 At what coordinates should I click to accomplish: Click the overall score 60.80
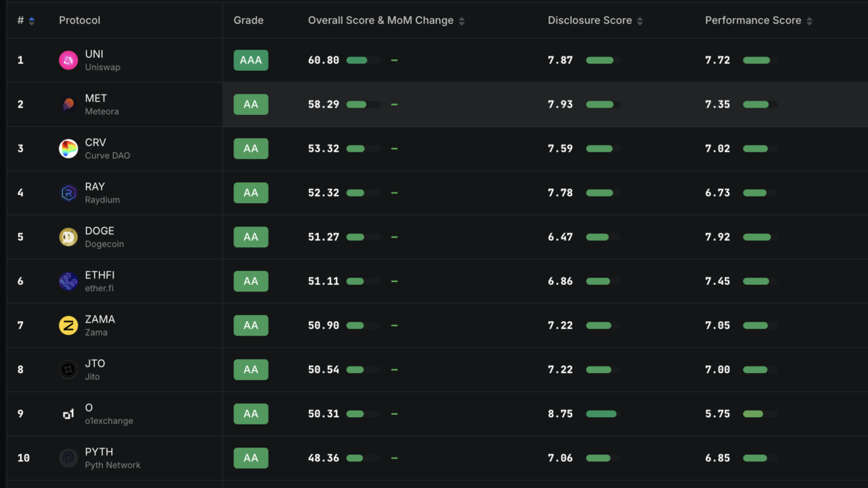click(323, 60)
